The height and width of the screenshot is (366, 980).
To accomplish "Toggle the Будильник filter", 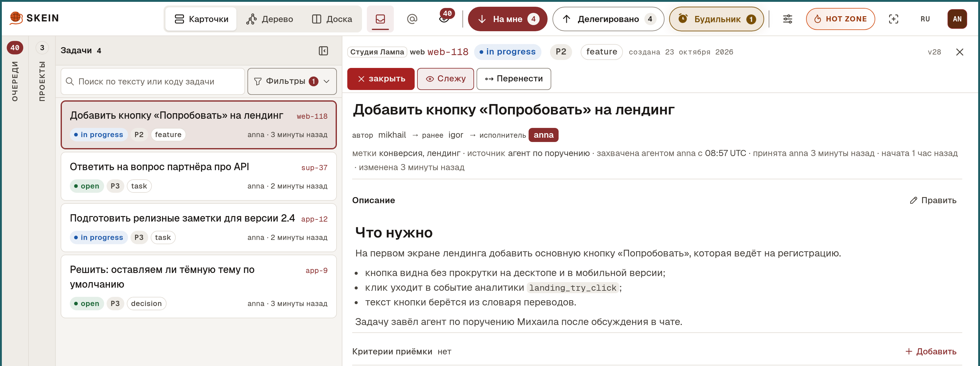I will pyautogui.click(x=716, y=19).
